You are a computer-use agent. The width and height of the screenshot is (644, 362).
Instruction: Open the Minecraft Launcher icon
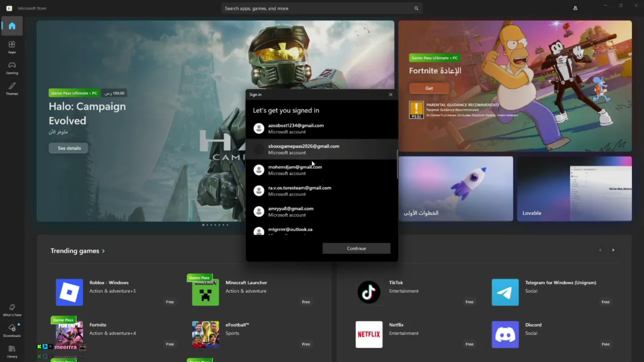(205, 292)
